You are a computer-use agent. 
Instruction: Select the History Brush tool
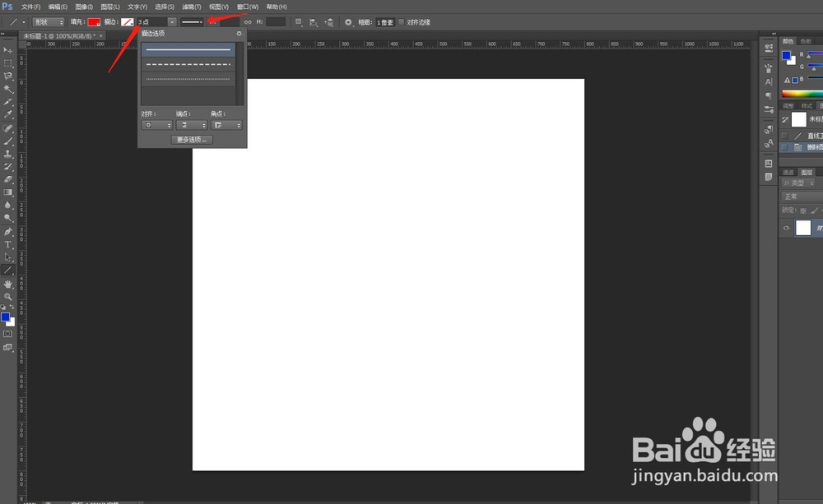point(8,167)
